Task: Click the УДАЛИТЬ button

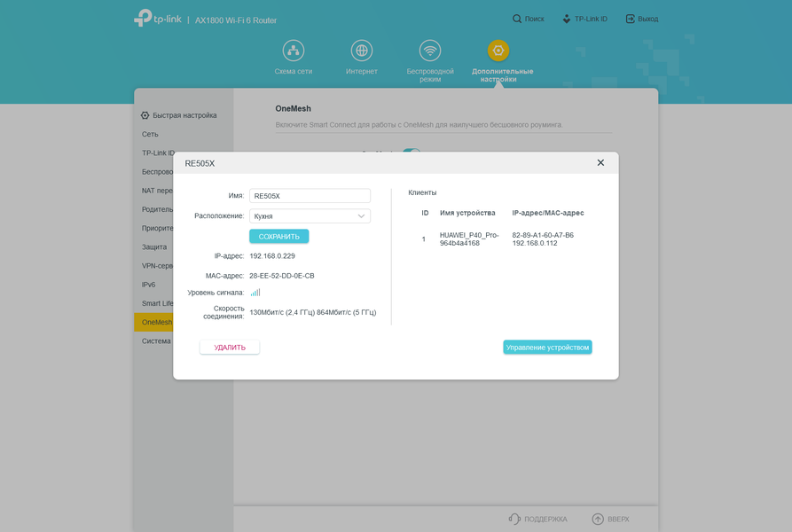Action: [x=230, y=348]
